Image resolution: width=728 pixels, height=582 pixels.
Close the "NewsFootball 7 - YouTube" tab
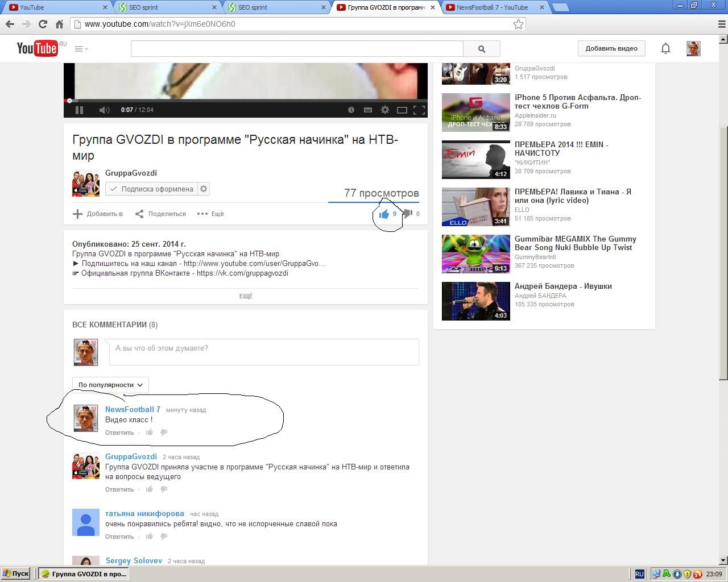(x=541, y=7)
